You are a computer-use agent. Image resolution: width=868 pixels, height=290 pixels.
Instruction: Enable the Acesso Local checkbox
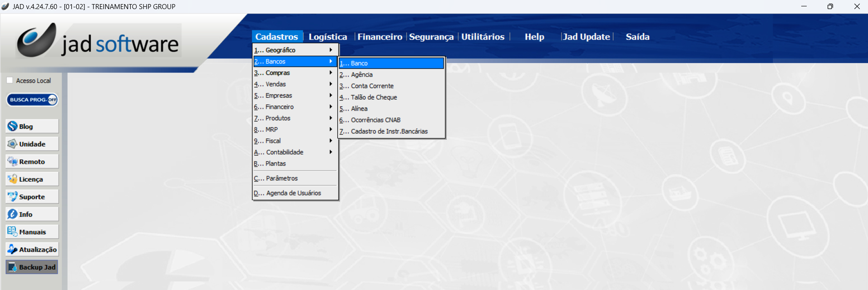pos(10,80)
